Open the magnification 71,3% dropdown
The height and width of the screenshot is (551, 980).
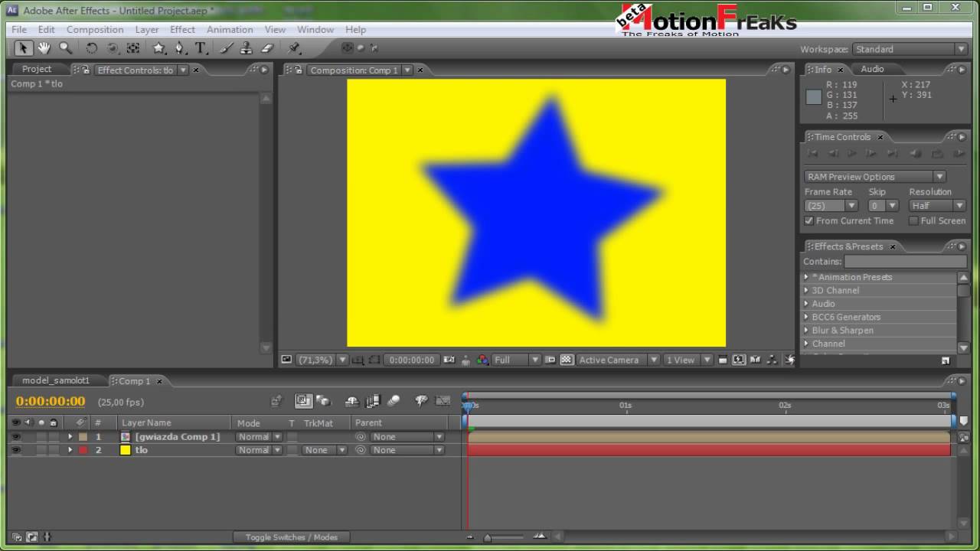322,360
